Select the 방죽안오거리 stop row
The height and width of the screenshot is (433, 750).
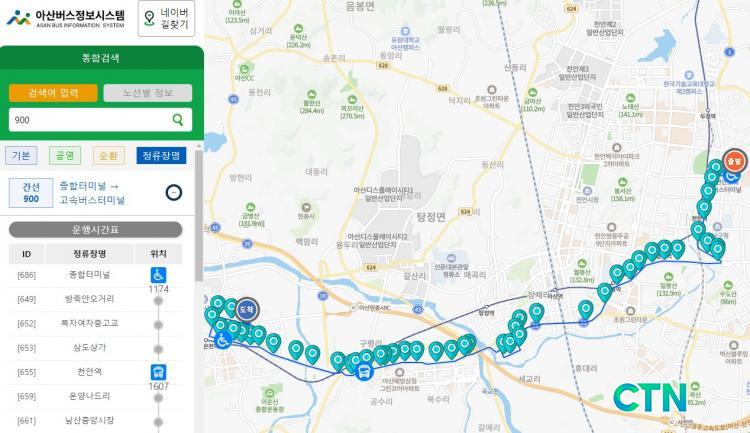(96, 300)
